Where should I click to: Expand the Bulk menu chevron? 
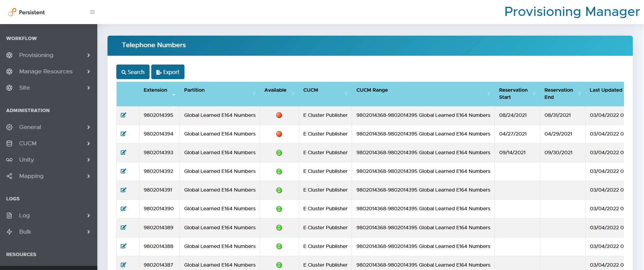pyautogui.click(x=89, y=232)
